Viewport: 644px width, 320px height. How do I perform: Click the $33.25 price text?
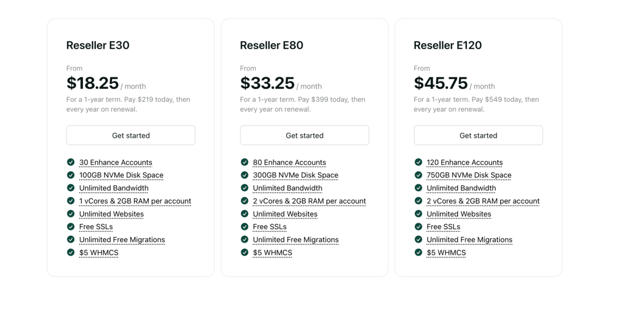267,83
